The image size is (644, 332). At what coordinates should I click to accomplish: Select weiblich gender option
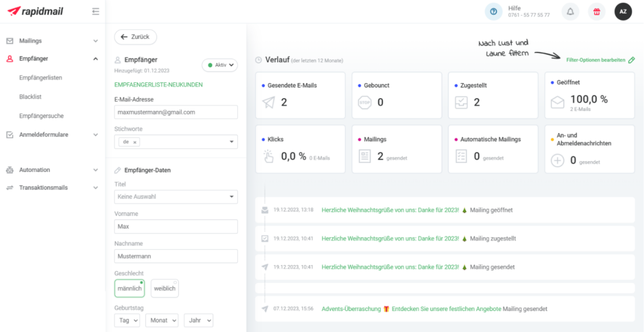point(164,288)
